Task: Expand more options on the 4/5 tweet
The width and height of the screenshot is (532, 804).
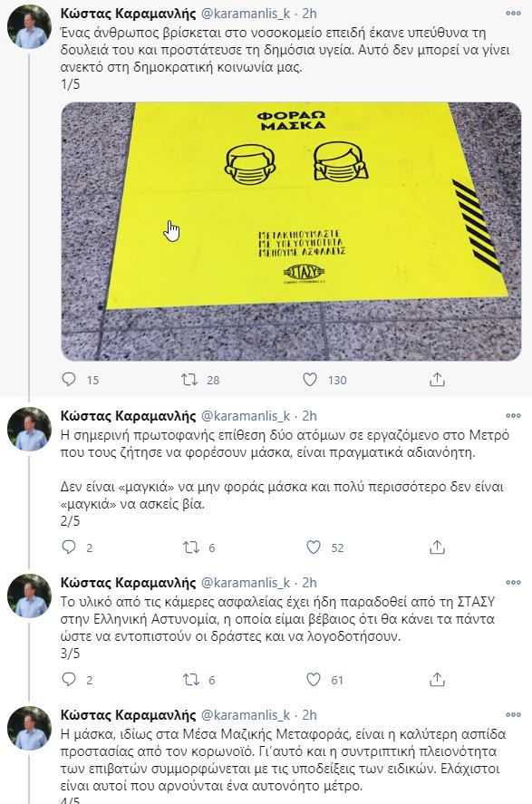Action: 513,715
